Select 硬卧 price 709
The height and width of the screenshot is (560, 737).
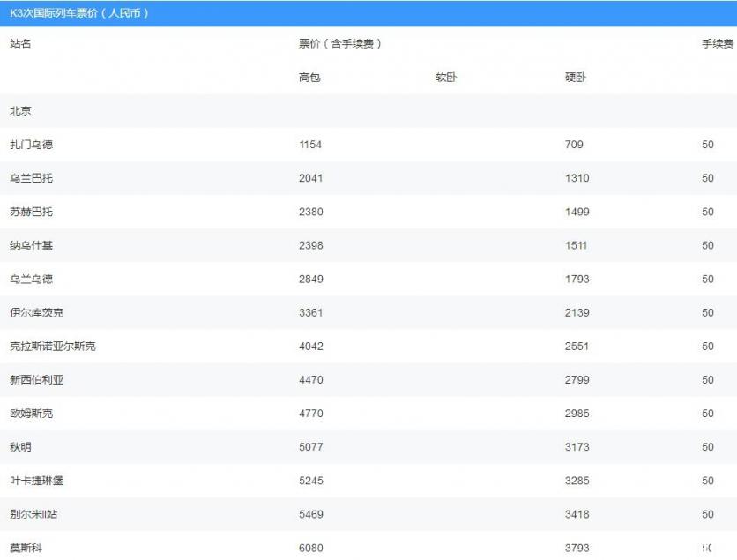[574, 145]
